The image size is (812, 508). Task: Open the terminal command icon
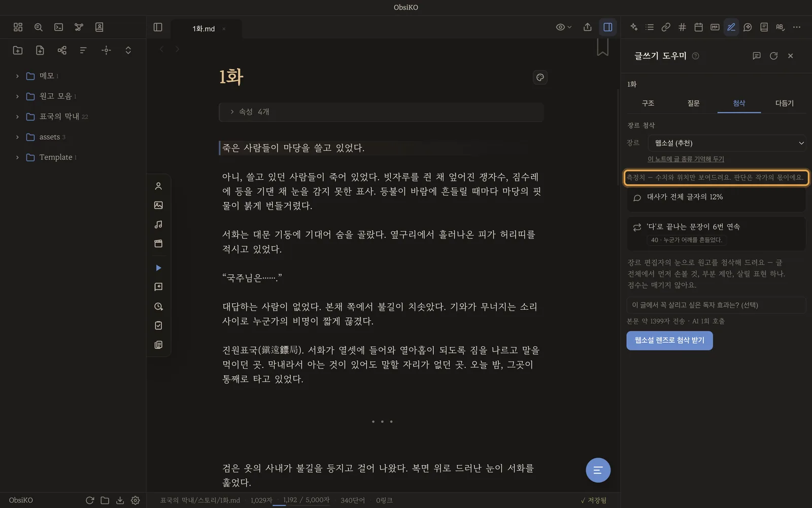(59, 27)
